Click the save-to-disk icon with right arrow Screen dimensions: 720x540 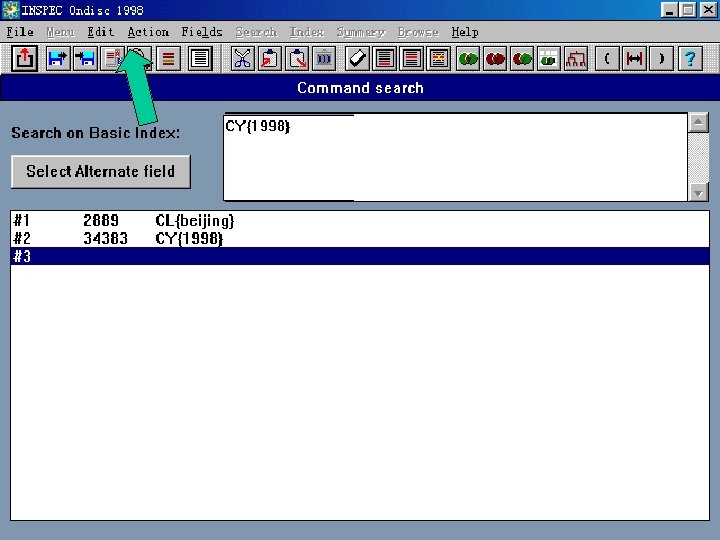tap(58, 59)
